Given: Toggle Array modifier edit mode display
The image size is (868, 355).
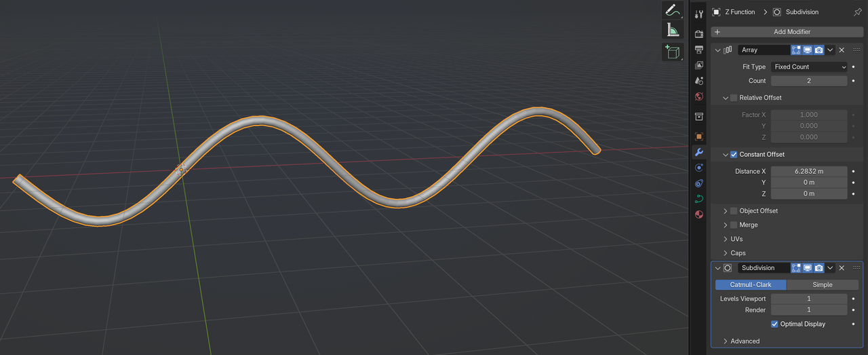Looking at the screenshot, I should point(796,50).
